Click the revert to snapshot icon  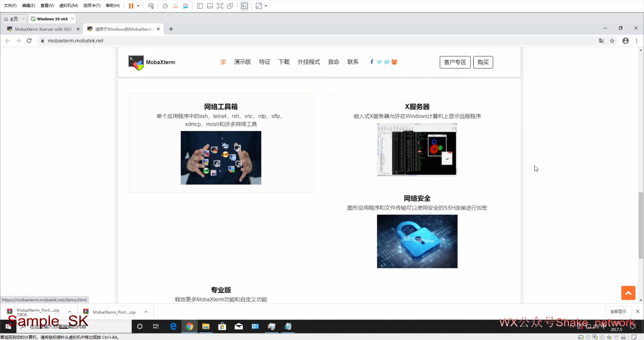coord(175,6)
